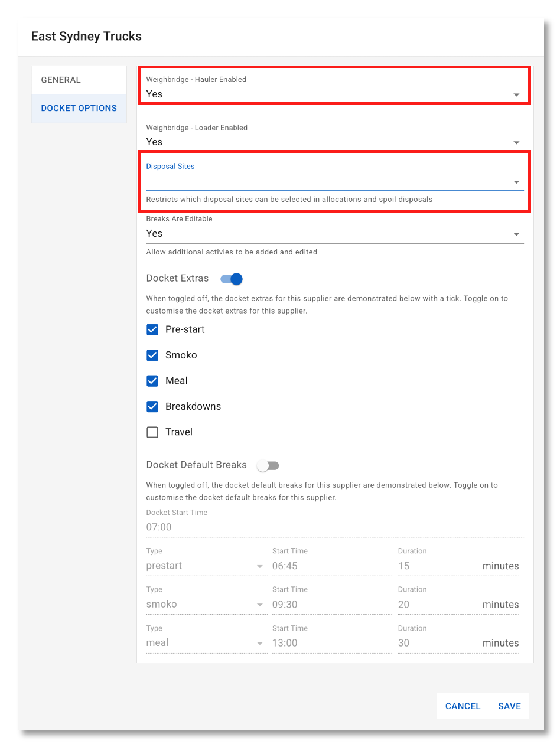Open the prestart break Type dropdown
This screenshot has width=560, height=744.
click(204, 566)
